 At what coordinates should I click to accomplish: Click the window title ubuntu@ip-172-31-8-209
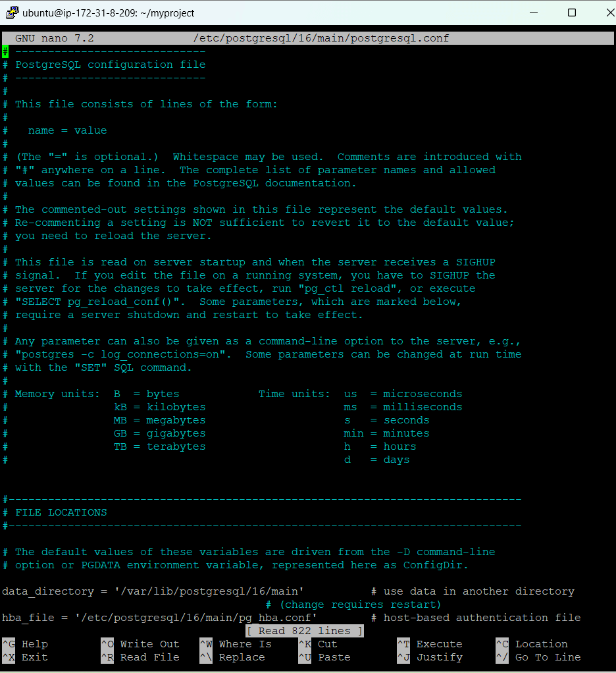(108, 13)
